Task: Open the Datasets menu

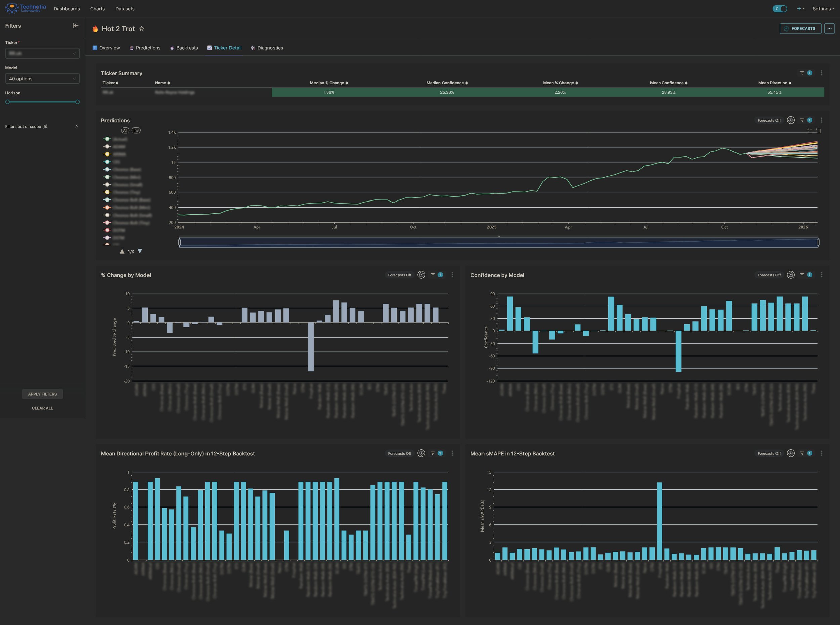Action: click(125, 9)
